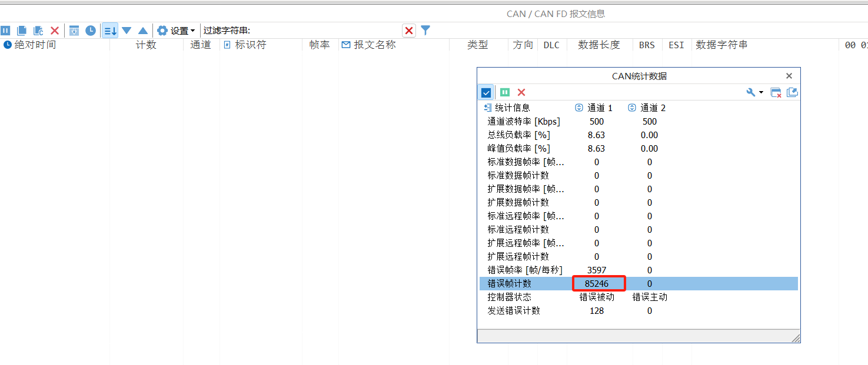Reset the statistics with the red X icon
Screen dimensions: 868x365
coord(521,92)
